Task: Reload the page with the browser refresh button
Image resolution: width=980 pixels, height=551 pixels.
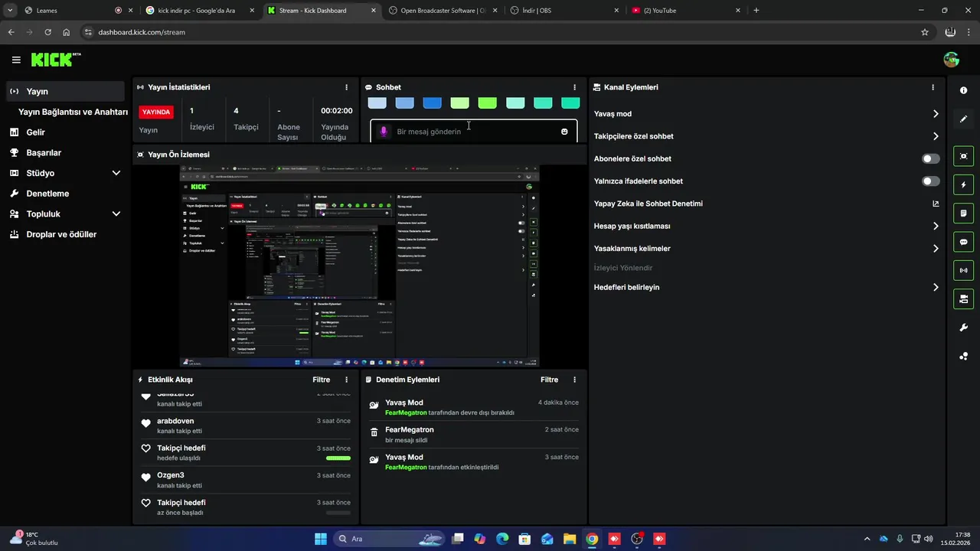Action: (47, 32)
